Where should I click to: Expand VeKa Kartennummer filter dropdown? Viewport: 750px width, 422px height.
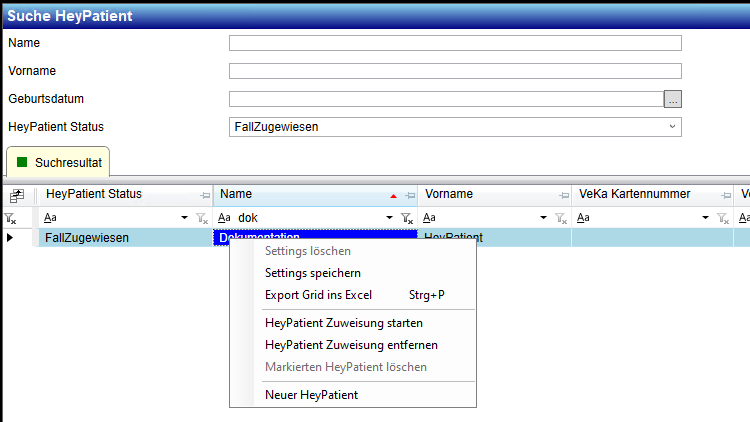pyautogui.click(x=705, y=218)
